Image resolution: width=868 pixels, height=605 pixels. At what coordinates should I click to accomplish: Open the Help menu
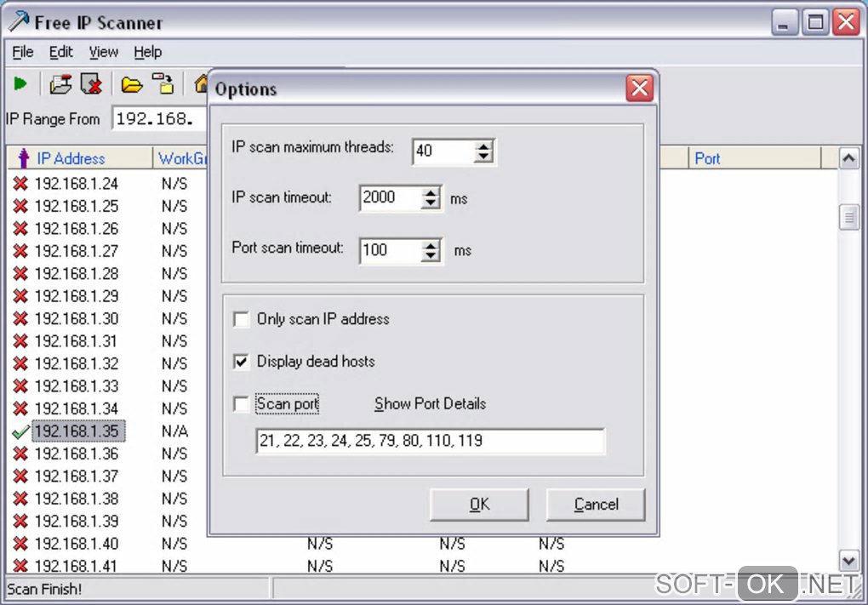coord(148,52)
